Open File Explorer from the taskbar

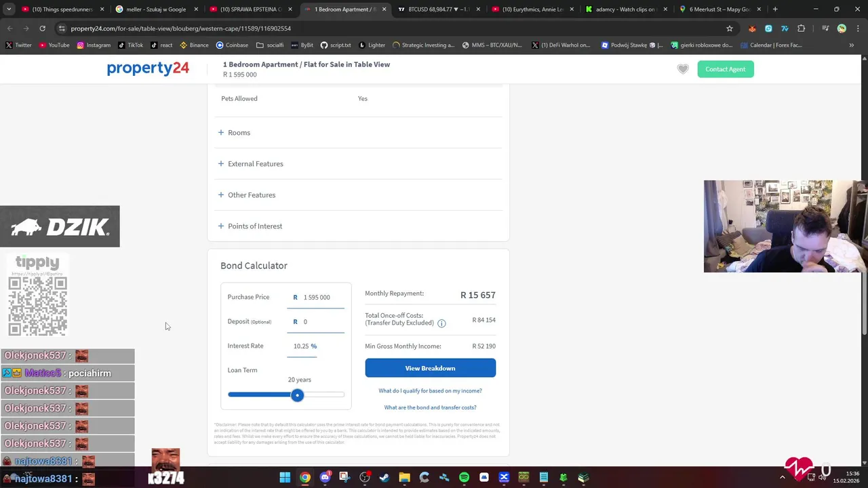404,478
